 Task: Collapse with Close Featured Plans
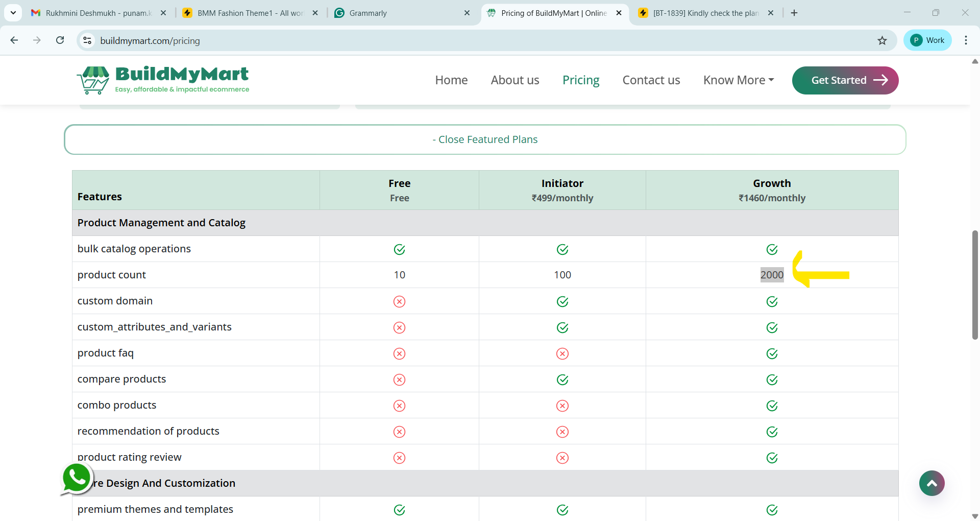485,139
